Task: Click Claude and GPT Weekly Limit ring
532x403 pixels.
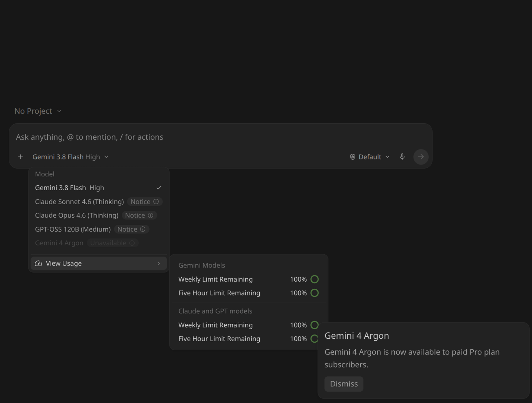Action: click(x=315, y=325)
